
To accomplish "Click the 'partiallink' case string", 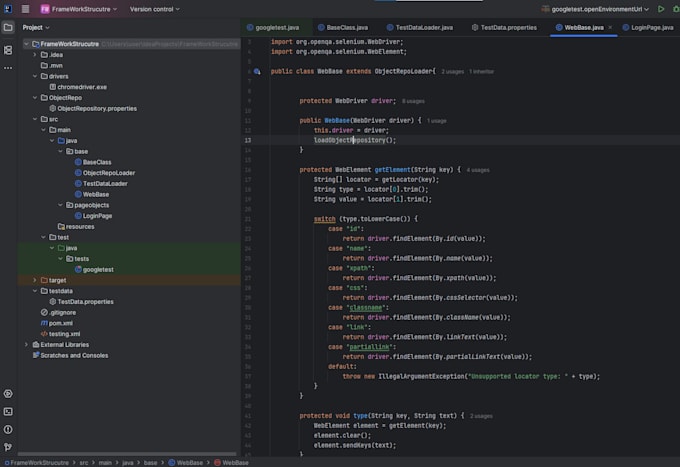I will 369,347.
